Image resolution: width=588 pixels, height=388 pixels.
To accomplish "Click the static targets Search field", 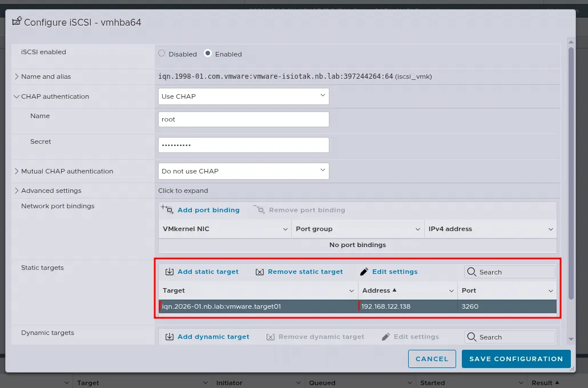I will click(510, 272).
